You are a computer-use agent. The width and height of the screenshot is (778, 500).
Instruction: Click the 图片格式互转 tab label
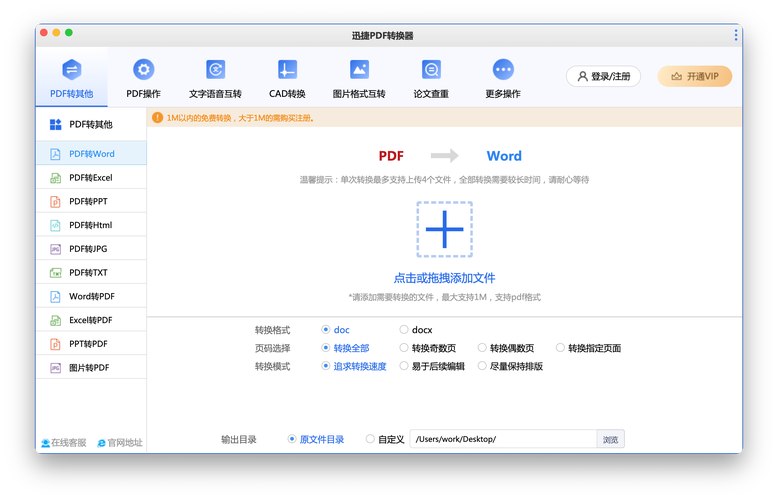click(359, 94)
